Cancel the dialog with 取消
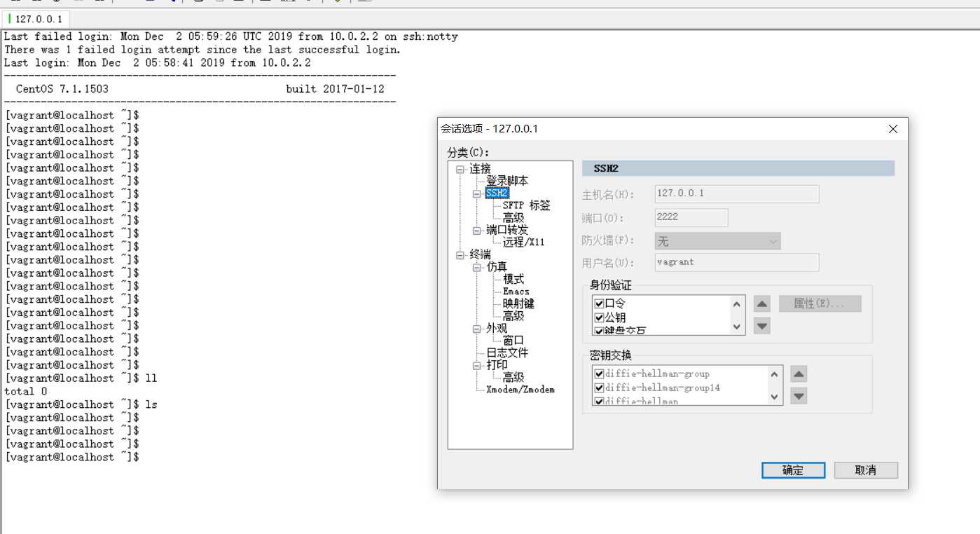The image size is (980, 534). [866, 470]
